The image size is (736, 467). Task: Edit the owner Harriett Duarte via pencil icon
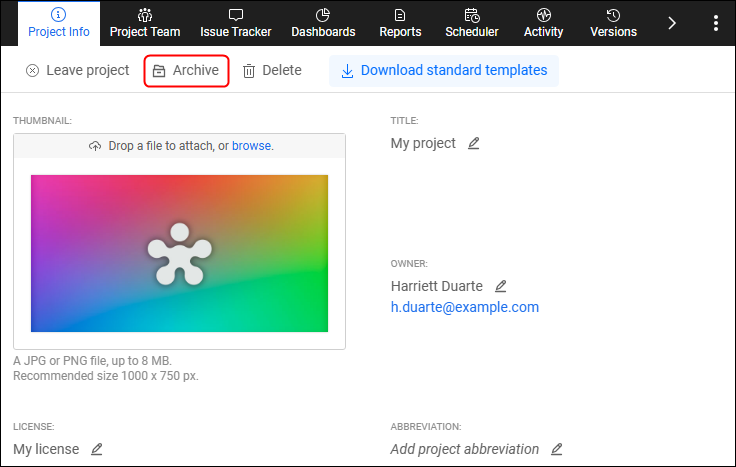pos(501,286)
